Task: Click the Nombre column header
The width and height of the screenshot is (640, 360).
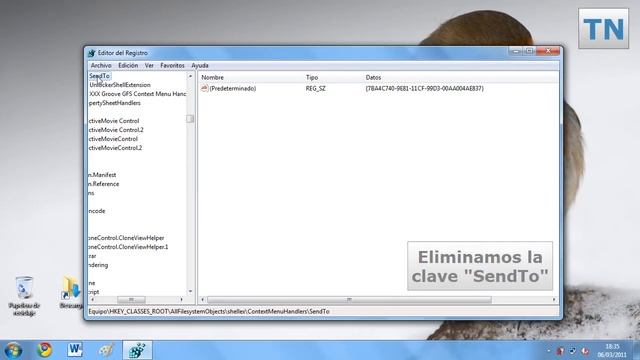Action: pyautogui.click(x=212, y=77)
